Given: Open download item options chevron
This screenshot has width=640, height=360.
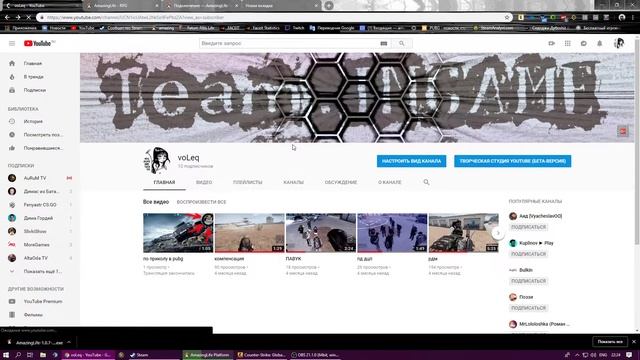Looking at the screenshot, I should [69, 342].
